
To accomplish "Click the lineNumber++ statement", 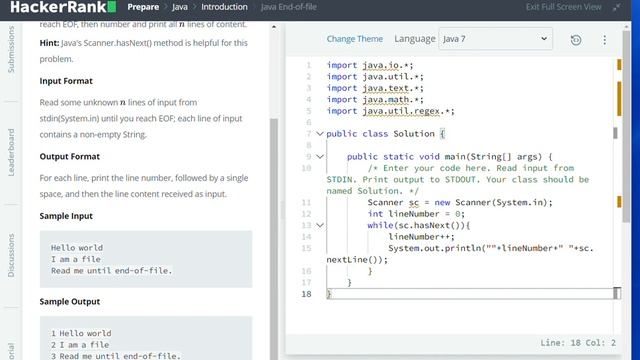I will point(421,237).
